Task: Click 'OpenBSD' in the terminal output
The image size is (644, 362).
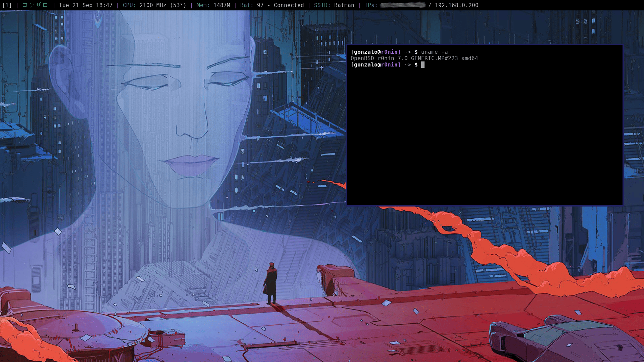Action: (362, 58)
